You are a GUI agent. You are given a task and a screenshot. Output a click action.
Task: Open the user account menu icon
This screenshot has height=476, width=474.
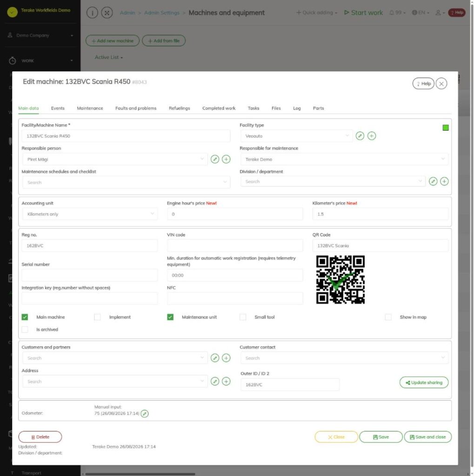click(x=440, y=13)
